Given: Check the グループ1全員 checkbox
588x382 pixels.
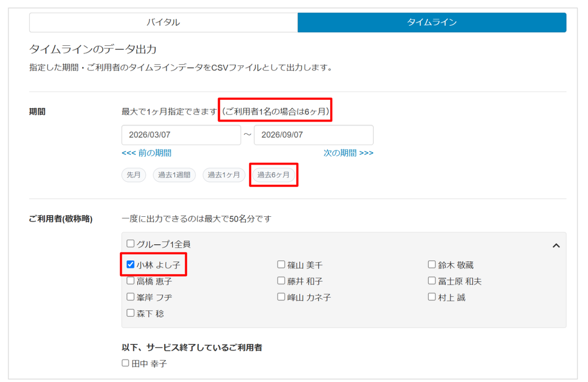Looking at the screenshot, I should tap(130, 244).
